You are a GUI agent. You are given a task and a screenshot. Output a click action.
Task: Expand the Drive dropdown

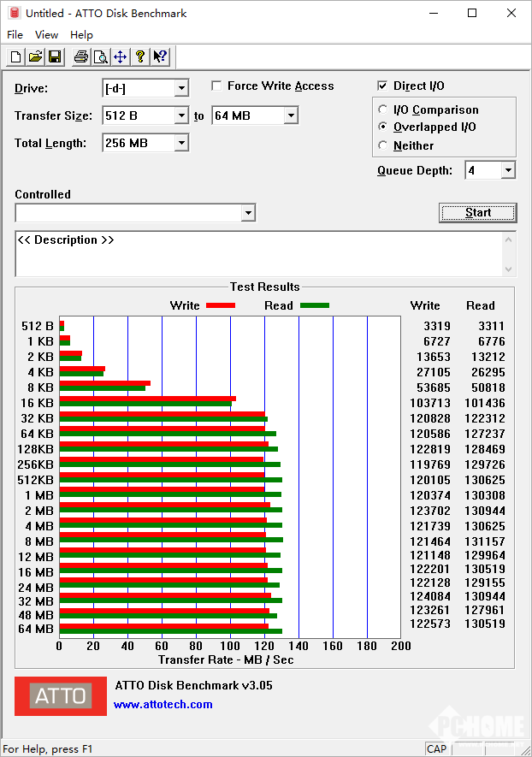[x=181, y=89]
